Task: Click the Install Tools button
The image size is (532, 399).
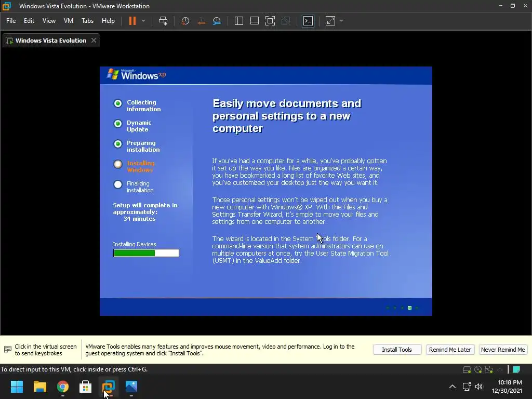Action: (397, 350)
